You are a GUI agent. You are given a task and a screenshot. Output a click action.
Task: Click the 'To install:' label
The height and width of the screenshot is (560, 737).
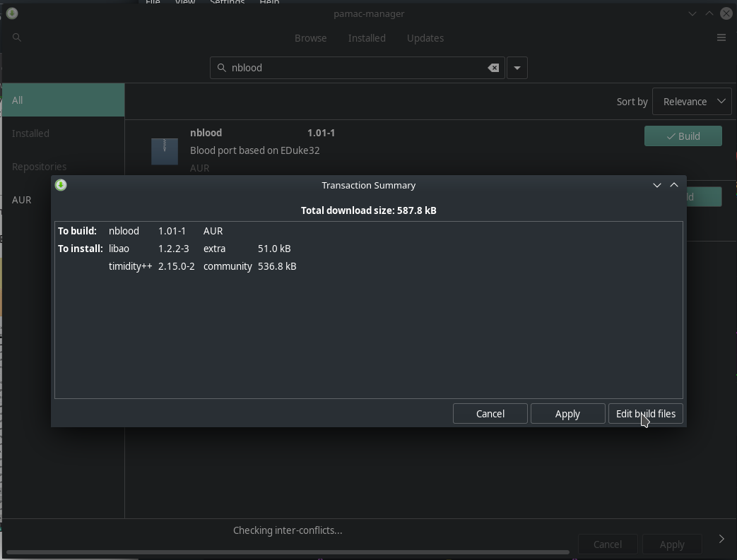pos(81,249)
